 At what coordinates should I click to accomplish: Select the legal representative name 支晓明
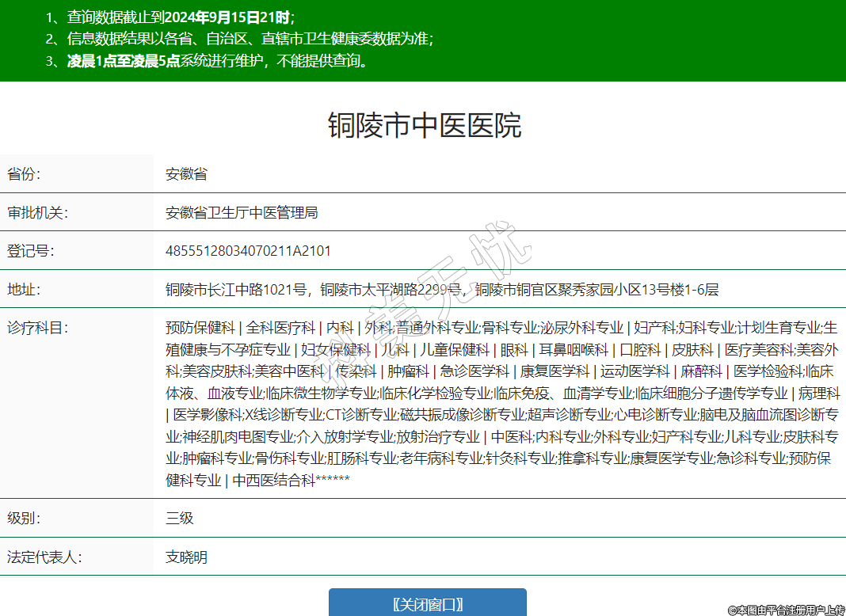[186, 557]
